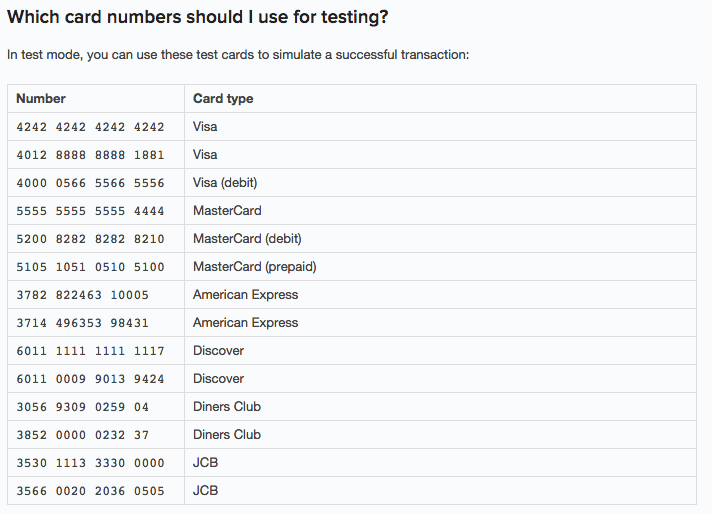The image size is (712, 514).
Task: Select JCB number 3530 1113 3330 0000
Action: [90, 463]
